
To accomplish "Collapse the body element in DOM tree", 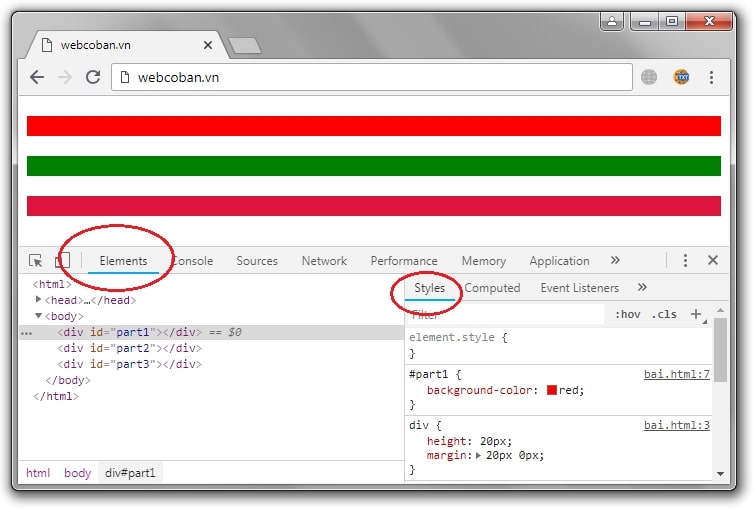I will coord(39,316).
